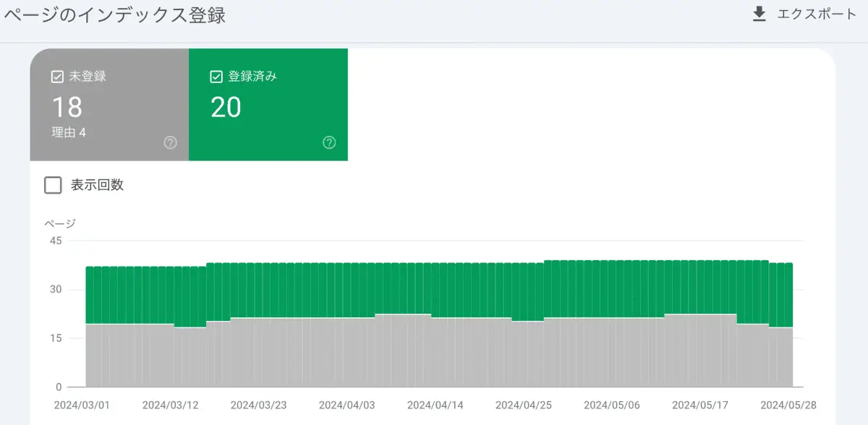This screenshot has height=425, width=868.
Task: Uncheck the 未登録 checkbox
Action: pyautogui.click(x=58, y=77)
